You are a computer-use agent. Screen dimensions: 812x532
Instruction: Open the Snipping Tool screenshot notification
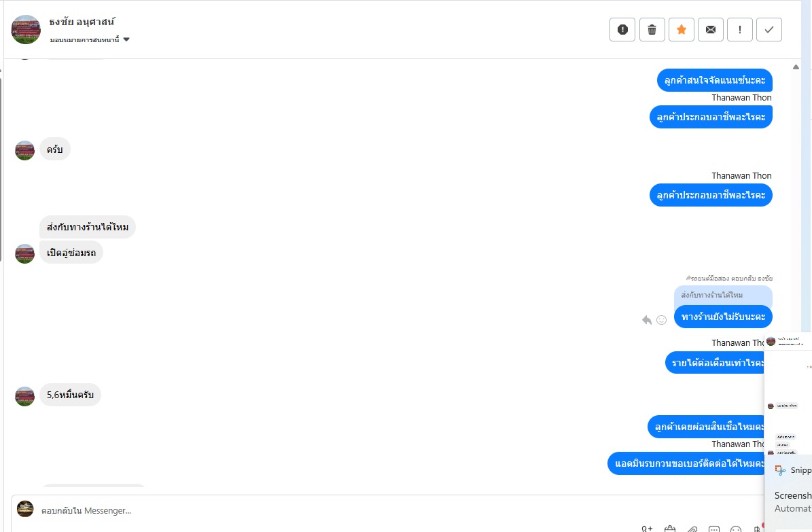[x=792, y=496]
